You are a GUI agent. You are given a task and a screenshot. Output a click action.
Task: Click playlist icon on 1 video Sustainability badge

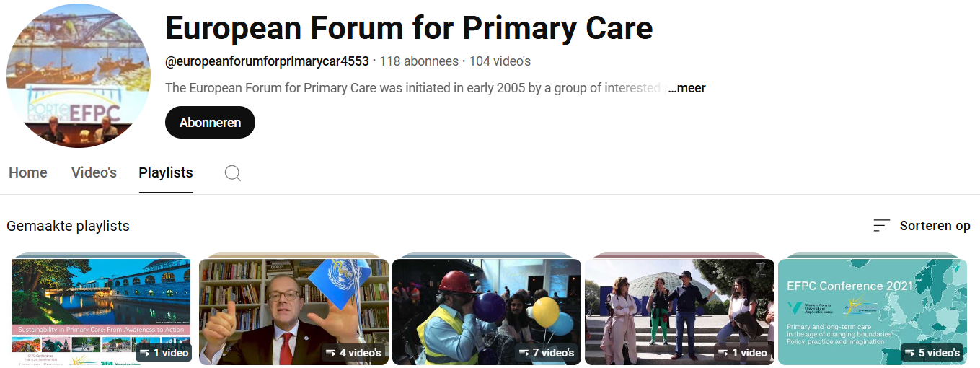click(x=145, y=353)
